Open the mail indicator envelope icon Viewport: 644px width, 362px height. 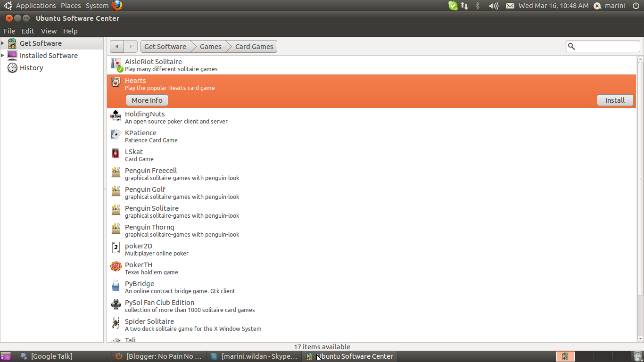tap(510, 6)
